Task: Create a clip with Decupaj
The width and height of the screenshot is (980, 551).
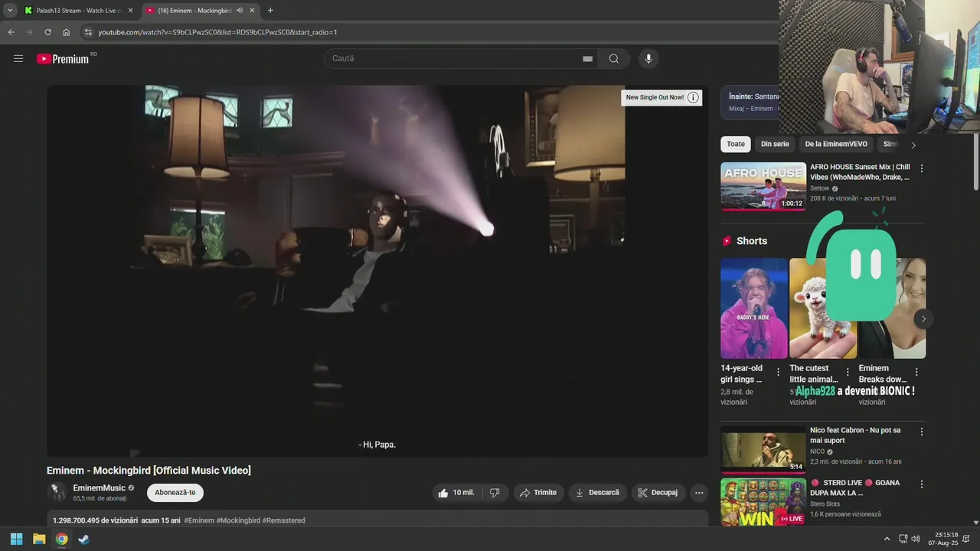Action: 658,493
